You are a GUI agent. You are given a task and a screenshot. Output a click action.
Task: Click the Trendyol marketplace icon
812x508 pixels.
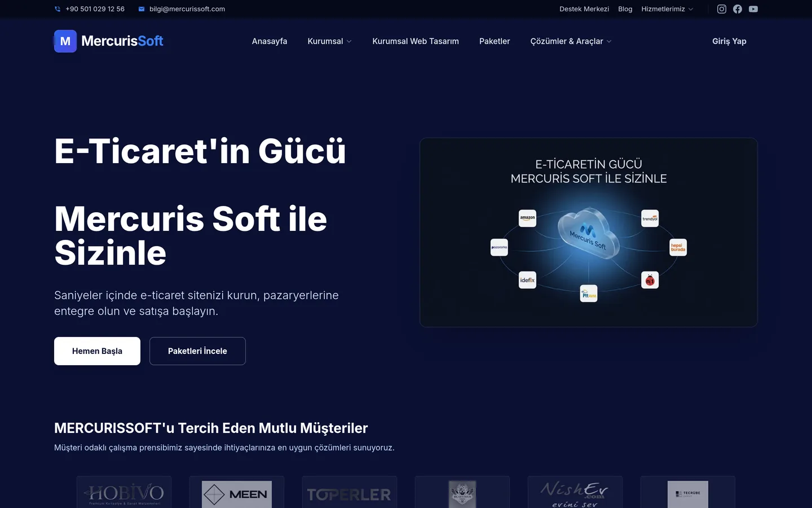pyautogui.click(x=650, y=218)
